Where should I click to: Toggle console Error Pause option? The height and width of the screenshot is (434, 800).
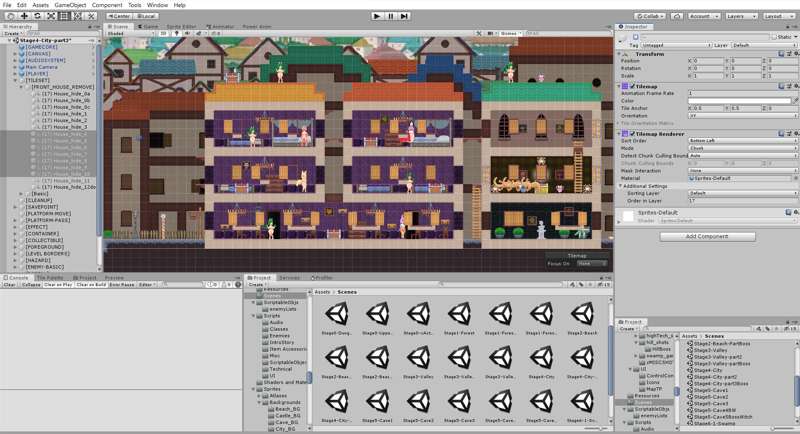tap(122, 285)
